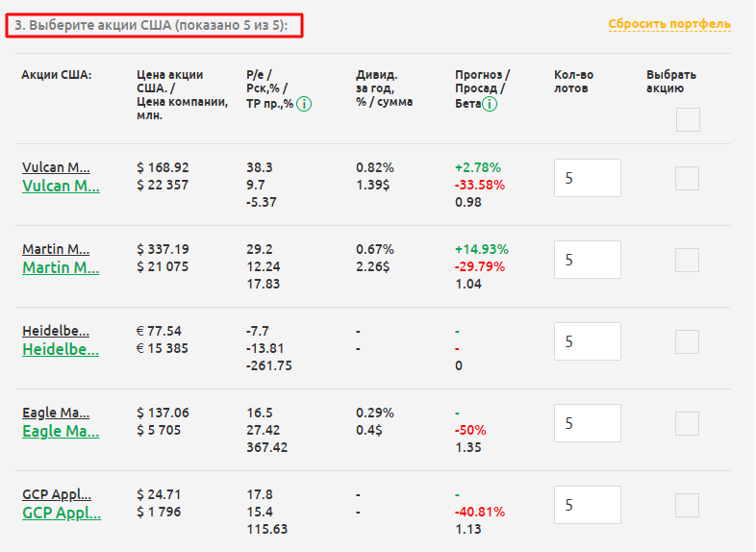The image size is (756, 552).
Task: Click the section heading Выберите акции США
Action: click(x=154, y=25)
